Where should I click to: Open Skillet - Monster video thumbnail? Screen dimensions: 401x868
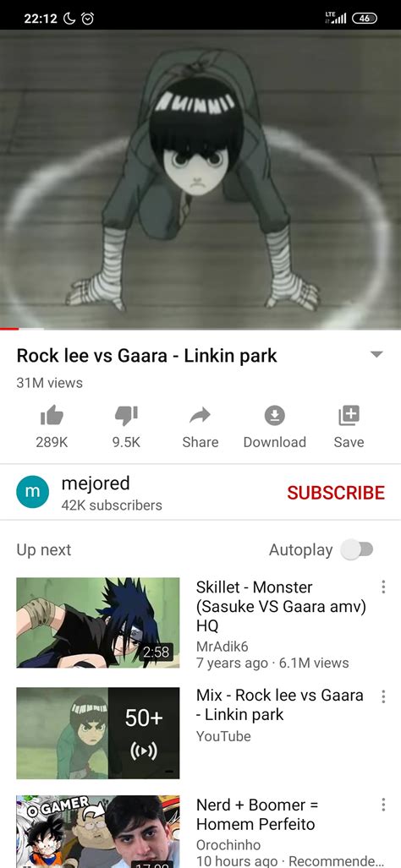98,623
